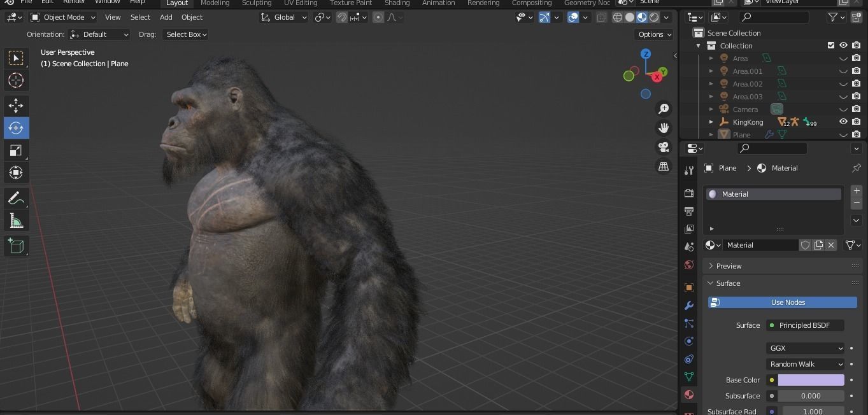Select the Select Box tool
Viewport: 868px width, 415px height.
(16, 58)
